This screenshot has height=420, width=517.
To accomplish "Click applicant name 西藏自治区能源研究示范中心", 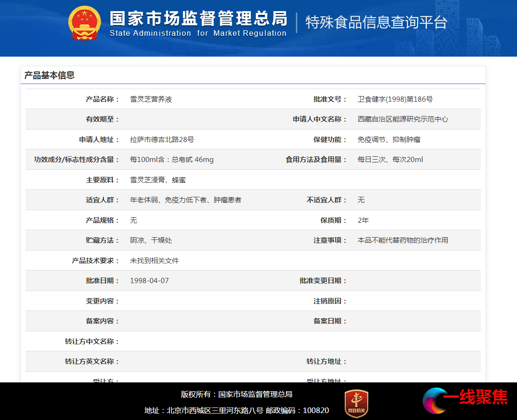I will pos(403,119).
